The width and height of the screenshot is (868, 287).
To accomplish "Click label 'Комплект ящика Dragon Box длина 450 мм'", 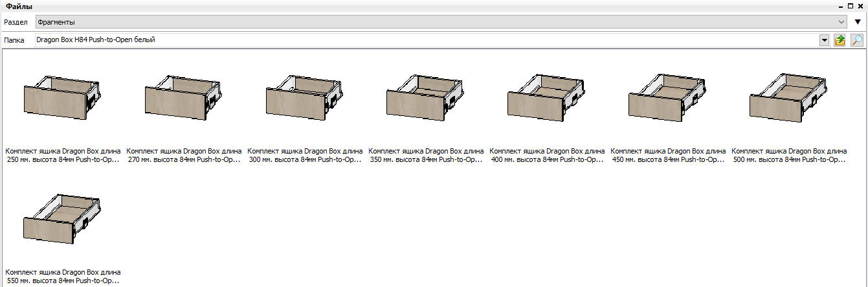I will [668, 155].
